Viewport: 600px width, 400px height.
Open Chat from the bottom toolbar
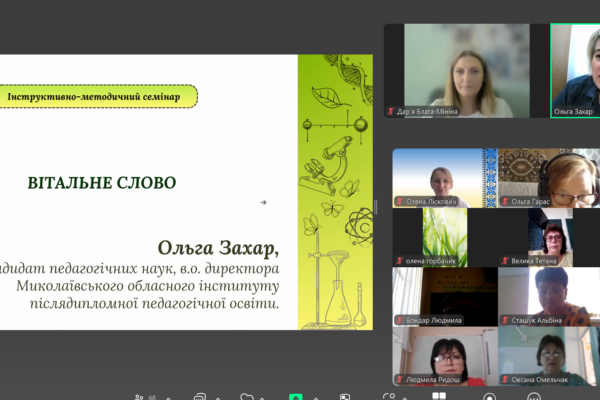point(200,397)
